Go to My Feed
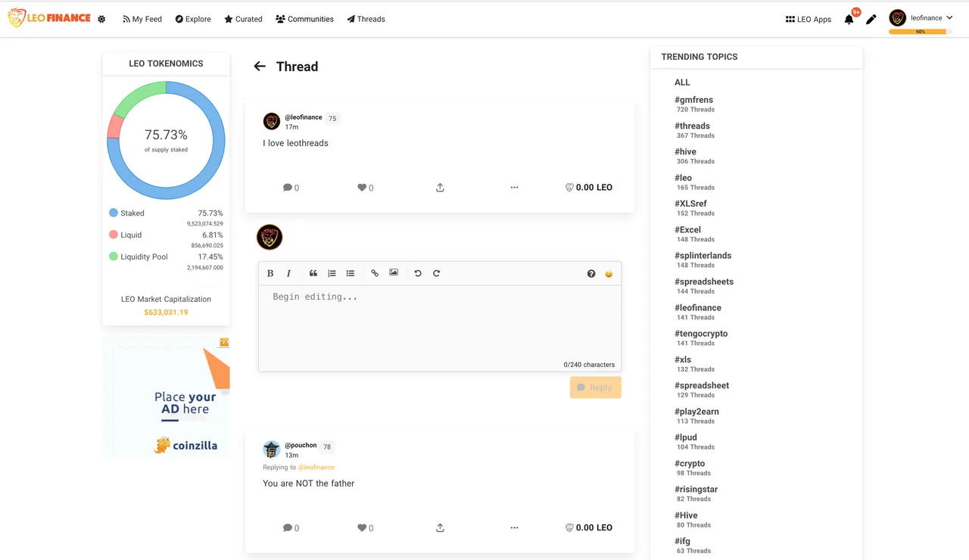Viewport: 969px width, 560px height. pos(142,19)
